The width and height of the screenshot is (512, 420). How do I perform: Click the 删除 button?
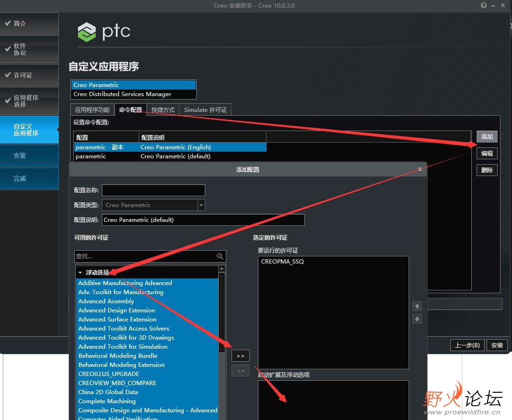tap(487, 170)
